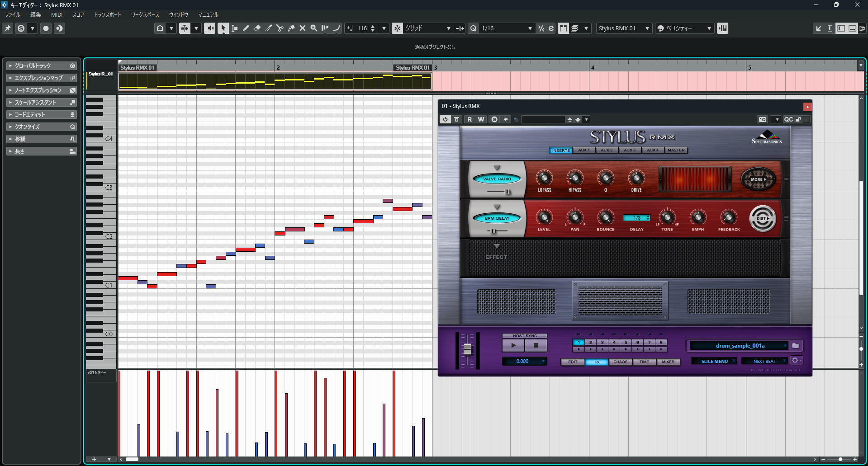Open the velocity color scheme dropdown
868x466 pixels.
tap(684, 28)
